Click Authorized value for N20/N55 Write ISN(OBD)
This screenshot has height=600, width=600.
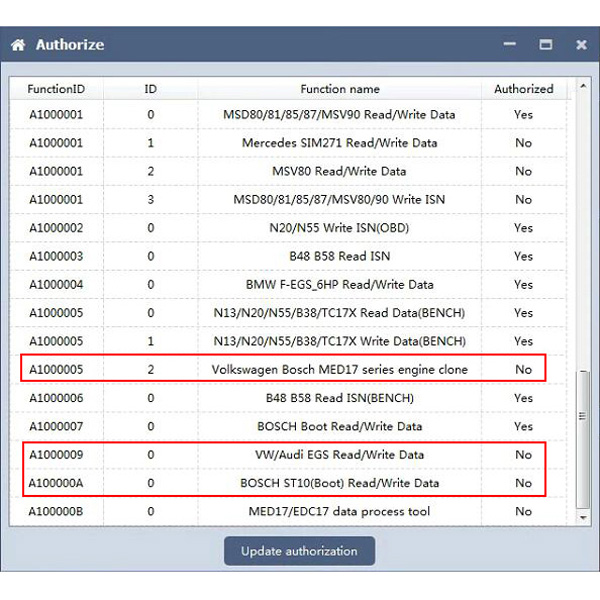coord(523,228)
